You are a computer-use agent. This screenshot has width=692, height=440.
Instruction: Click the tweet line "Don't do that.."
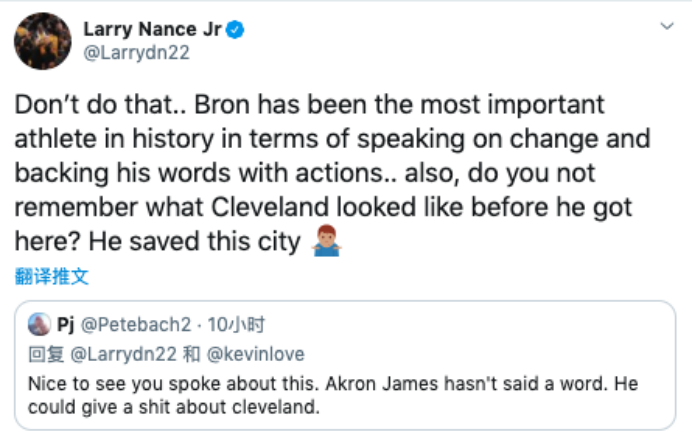click(78, 106)
